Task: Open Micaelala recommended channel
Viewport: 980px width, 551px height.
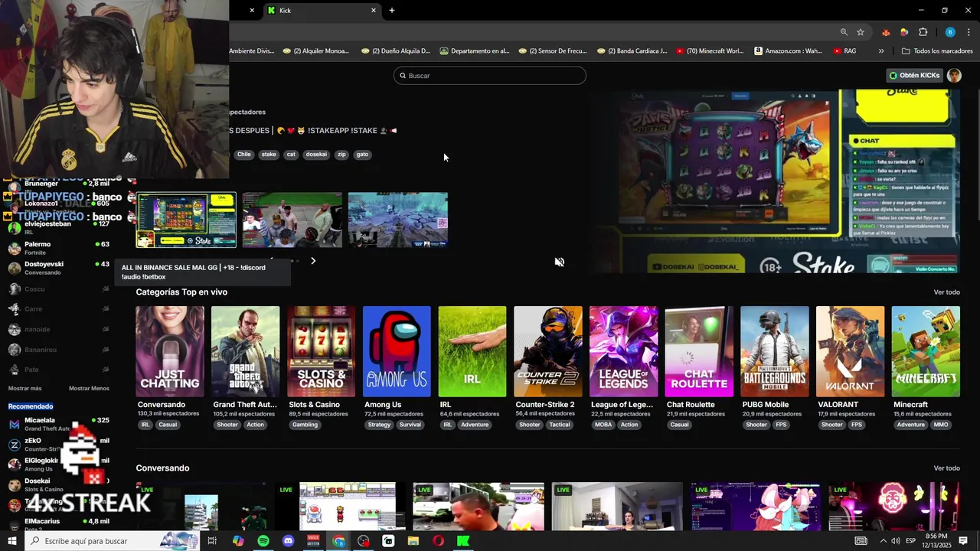Action: point(58,424)
